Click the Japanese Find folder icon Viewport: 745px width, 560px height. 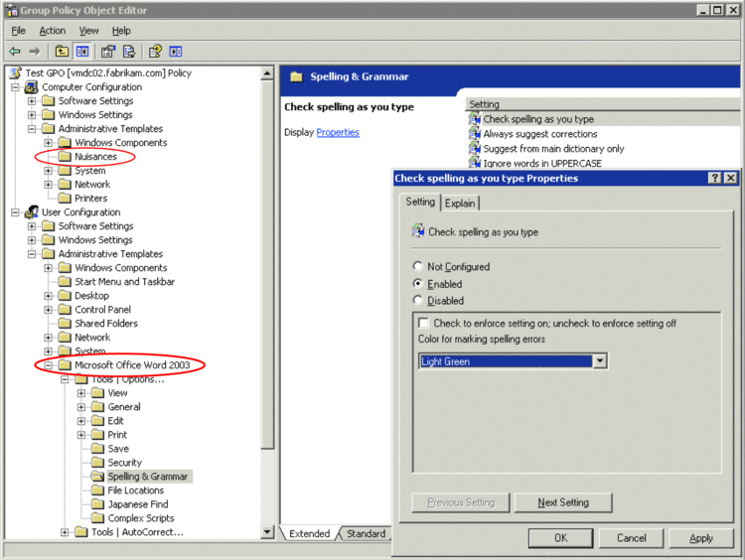pyautogui.click(x=98, y=504)
